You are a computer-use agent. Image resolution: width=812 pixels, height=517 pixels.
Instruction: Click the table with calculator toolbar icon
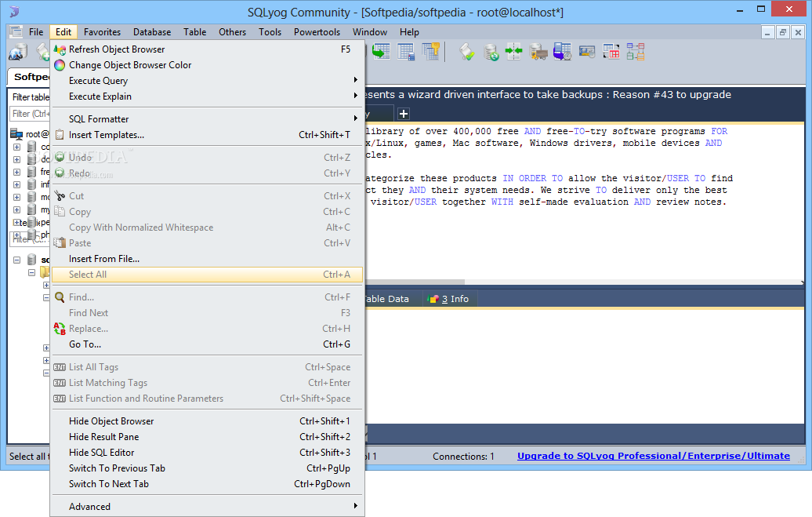(x=406, y=52)
